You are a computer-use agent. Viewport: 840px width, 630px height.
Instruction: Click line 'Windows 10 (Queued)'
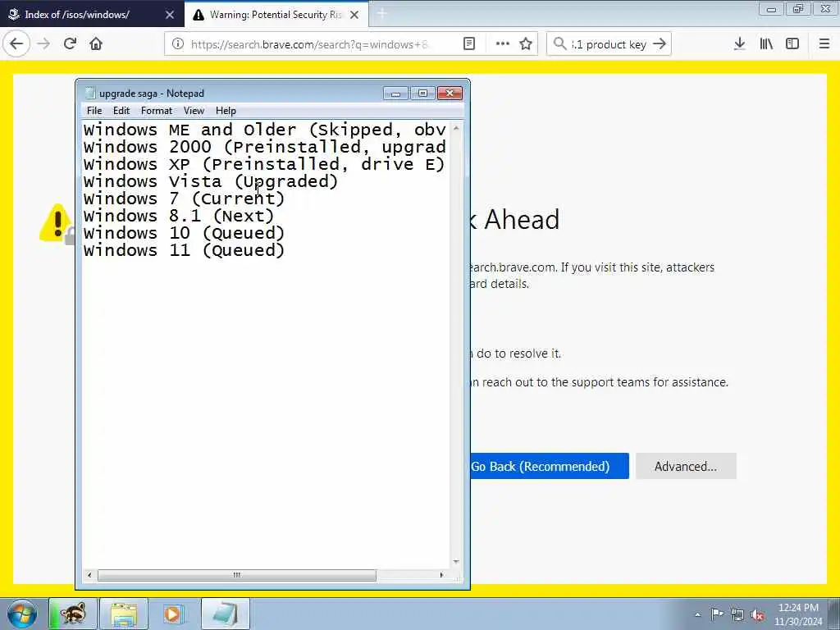pos(184,233)
